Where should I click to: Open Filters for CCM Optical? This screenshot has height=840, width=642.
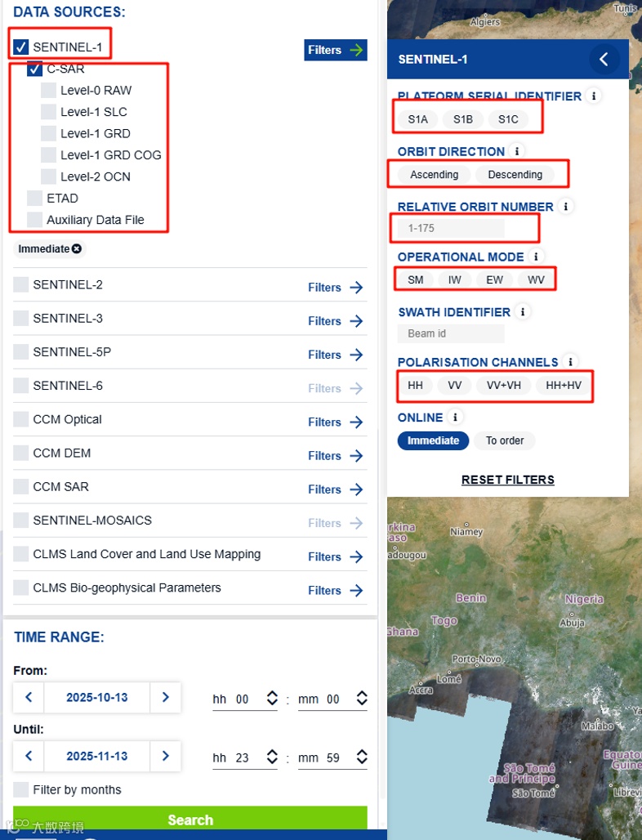click(x=336, y=422)
